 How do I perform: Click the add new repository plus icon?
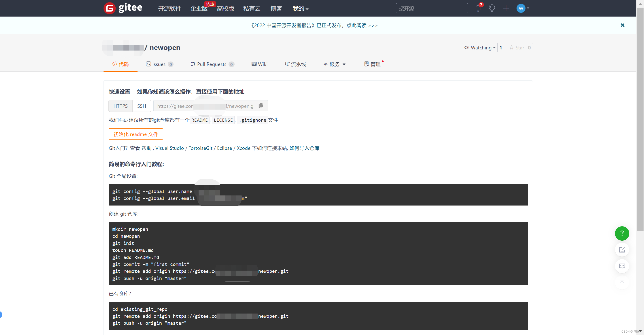click(x=506, y=8)
